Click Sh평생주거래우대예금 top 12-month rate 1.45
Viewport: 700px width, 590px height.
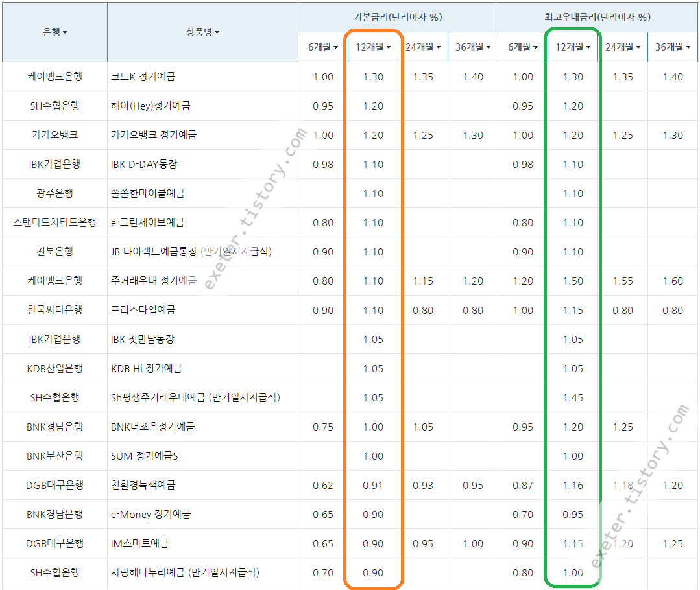[x=573, y=397]
